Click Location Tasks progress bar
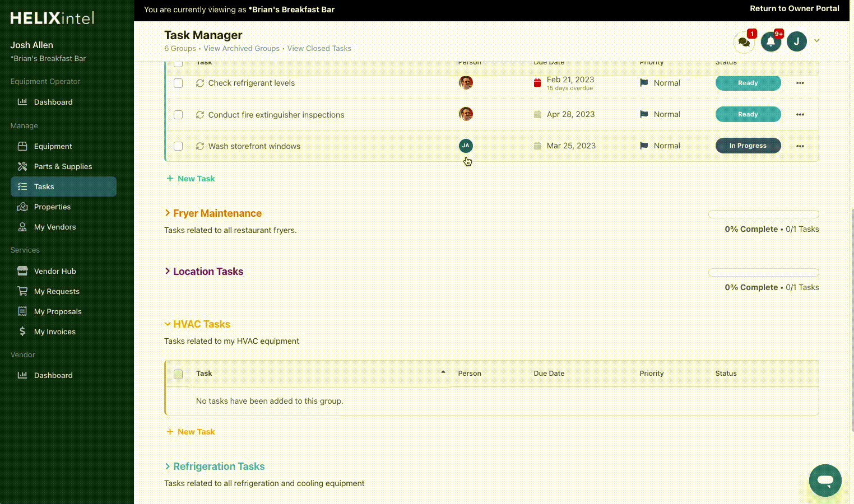This screenshot has height=504, width=854. click(x=764, y=273)
